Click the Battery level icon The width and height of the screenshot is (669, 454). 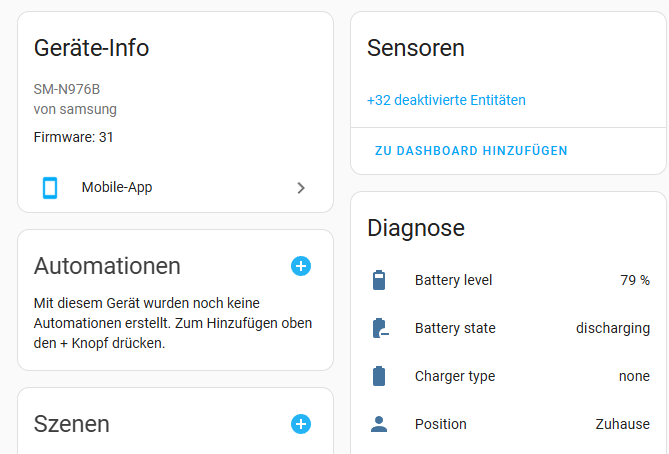[x=379, y=280]
